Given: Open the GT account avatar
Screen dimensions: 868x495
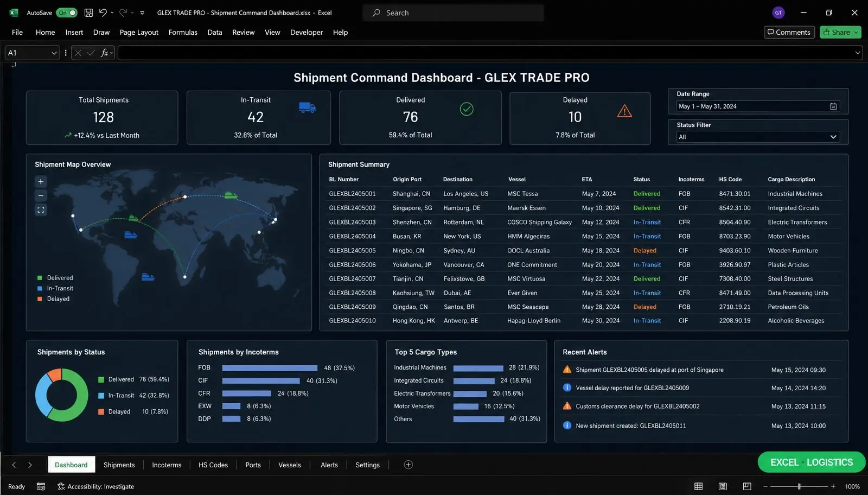Looking at the screenshot, I should point(778,12).
